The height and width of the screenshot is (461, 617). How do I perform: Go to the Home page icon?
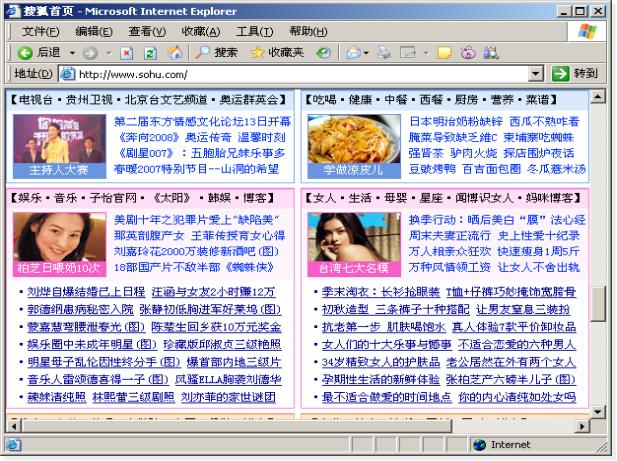pos(175,52)
